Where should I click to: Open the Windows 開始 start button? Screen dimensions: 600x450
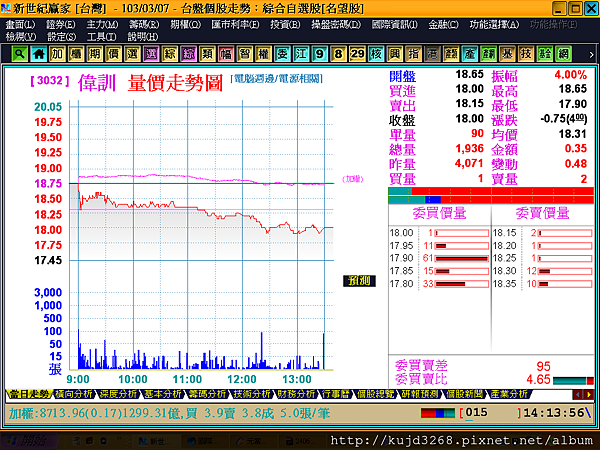point(29,441)
